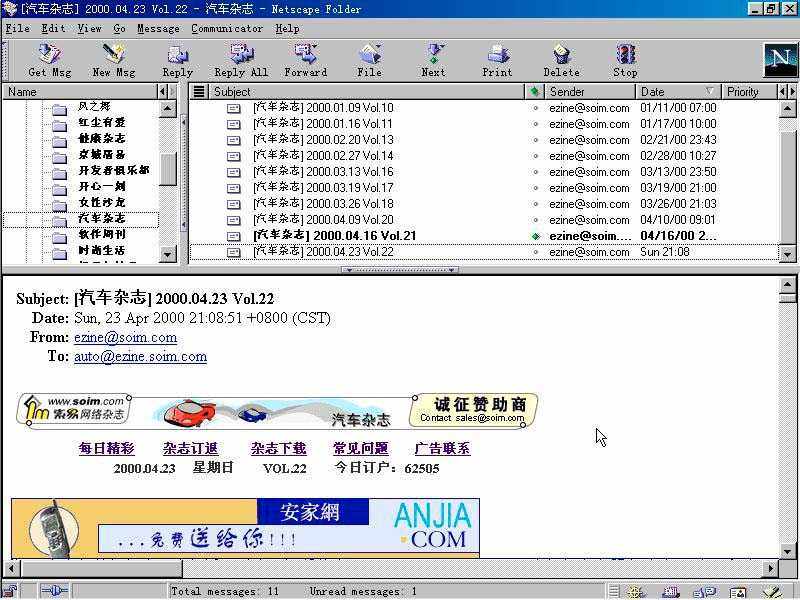Click the Stop toolbar icon
800x600 pixels.
pos(624,60)
